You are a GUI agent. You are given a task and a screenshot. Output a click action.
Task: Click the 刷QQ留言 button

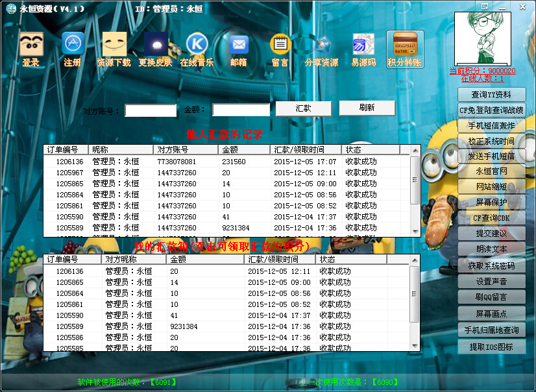[492, 297]
